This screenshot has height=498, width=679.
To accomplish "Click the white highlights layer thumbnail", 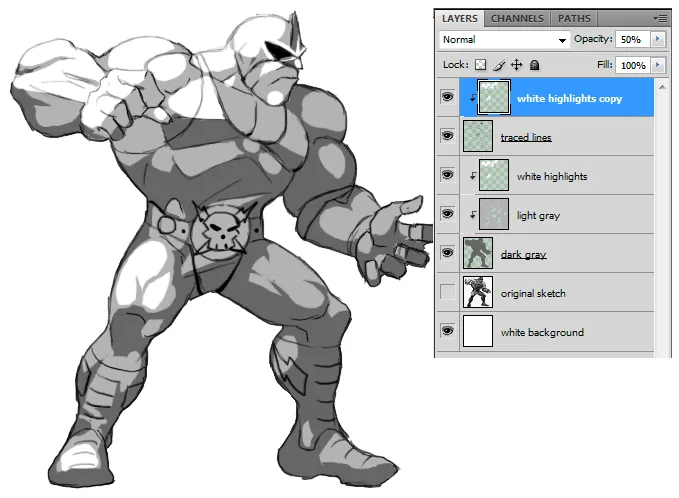I will click(494, 175).
